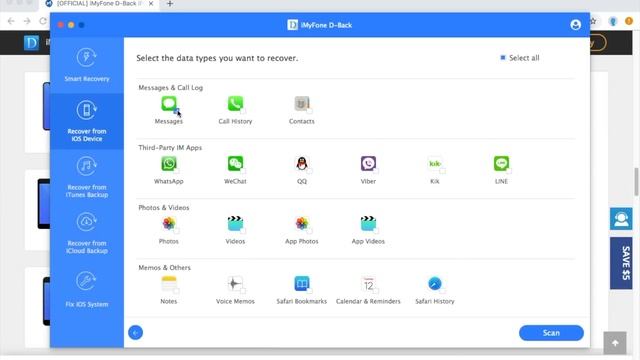Choose the WeChat icon
This screenshot has height=360, width=640.
click(x=235, y=164)
